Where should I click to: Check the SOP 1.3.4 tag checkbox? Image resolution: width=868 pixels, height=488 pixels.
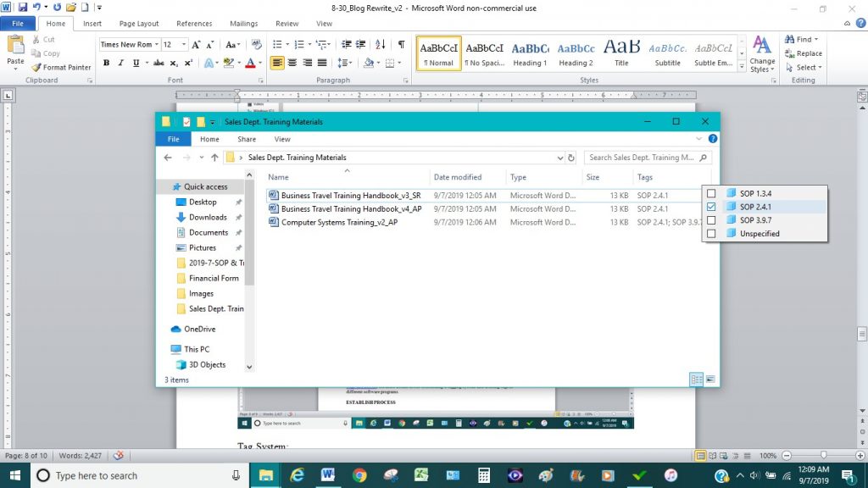711,193
